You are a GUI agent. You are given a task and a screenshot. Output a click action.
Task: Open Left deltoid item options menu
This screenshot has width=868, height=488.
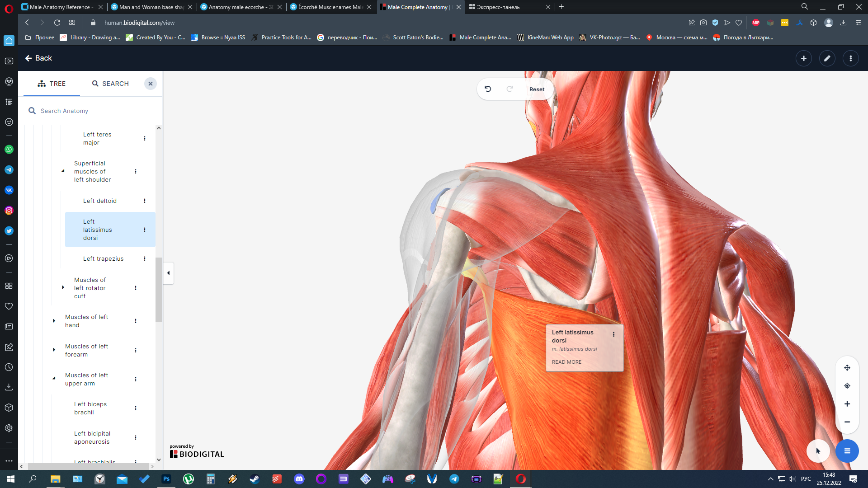point(145,201)
